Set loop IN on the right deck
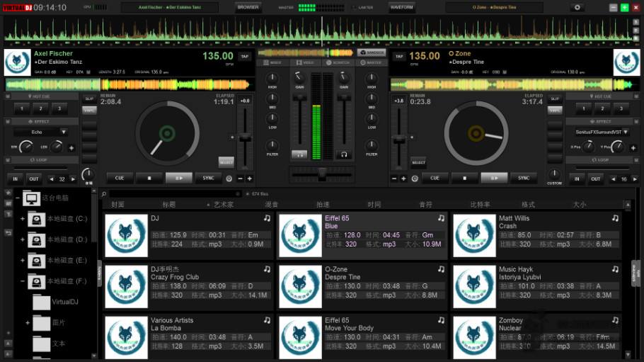The width and height of the screenshot is (644, 362). click(577, 179)
